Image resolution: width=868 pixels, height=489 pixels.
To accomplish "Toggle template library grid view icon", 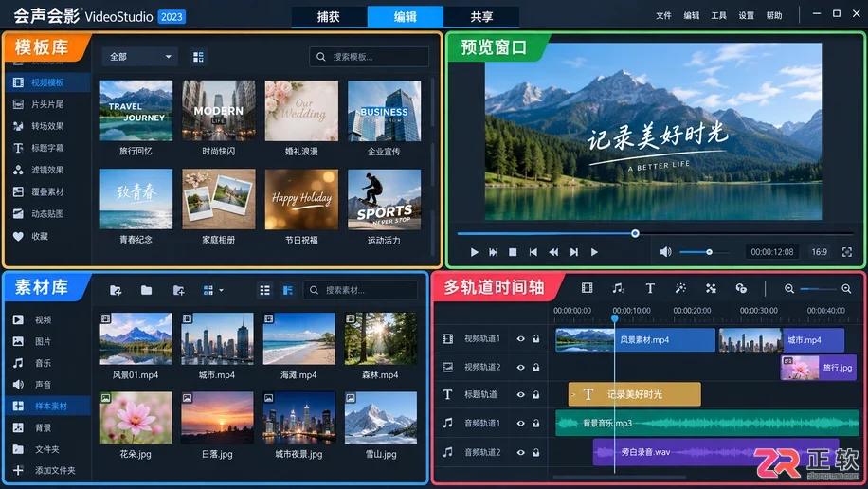I will 198,57.
